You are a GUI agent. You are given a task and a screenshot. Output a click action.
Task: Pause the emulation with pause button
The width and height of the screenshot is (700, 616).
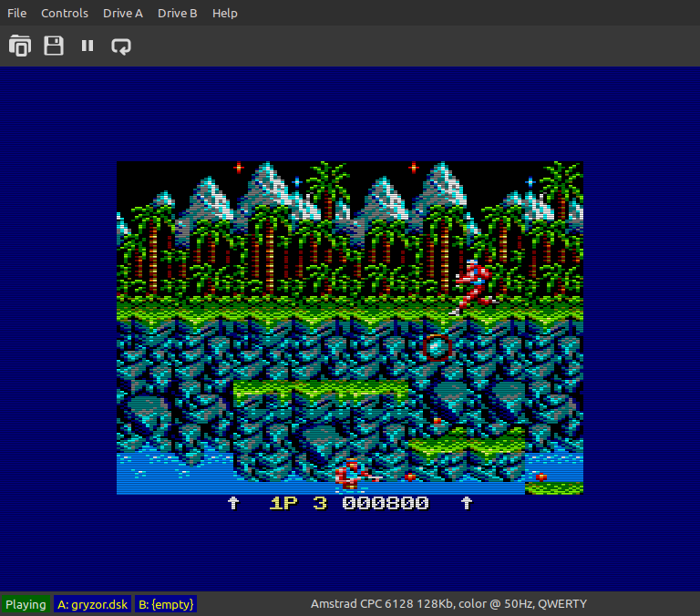point(87,46)
